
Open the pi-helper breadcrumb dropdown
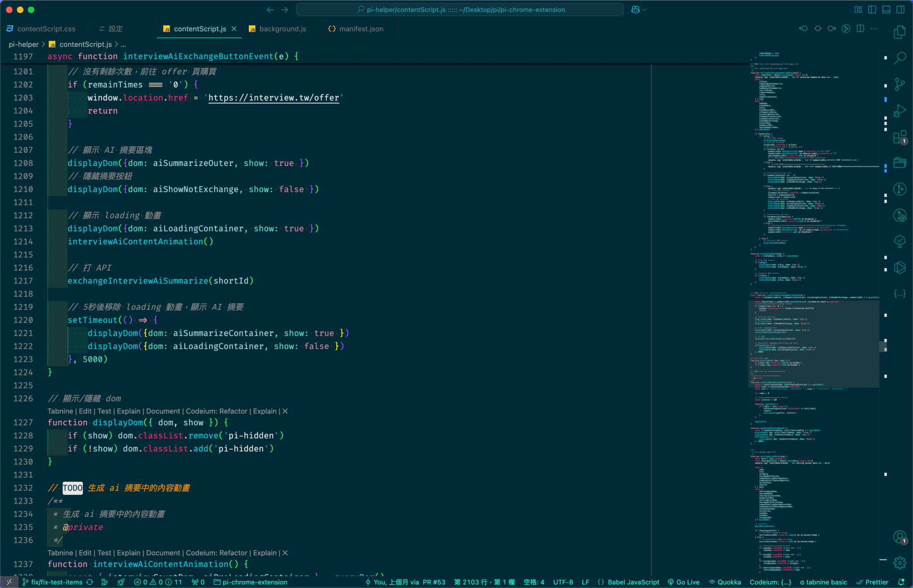(23, 45)
